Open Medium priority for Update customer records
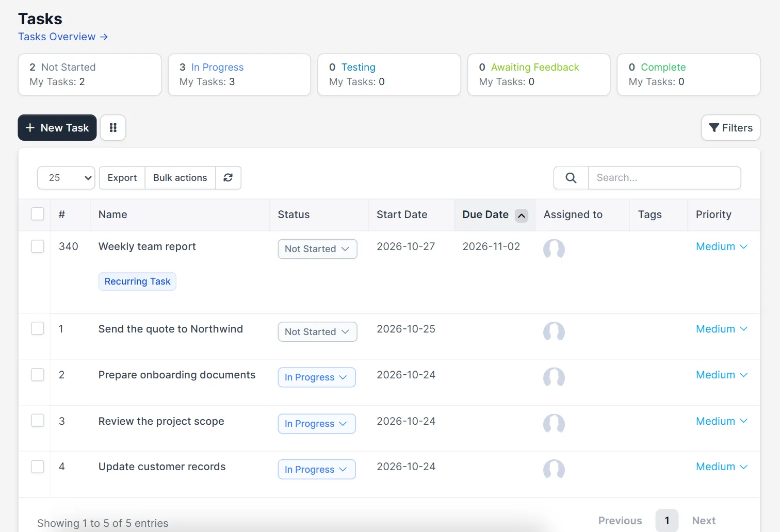Viewport: 780px width, 532px height. (x=722, y=467)
